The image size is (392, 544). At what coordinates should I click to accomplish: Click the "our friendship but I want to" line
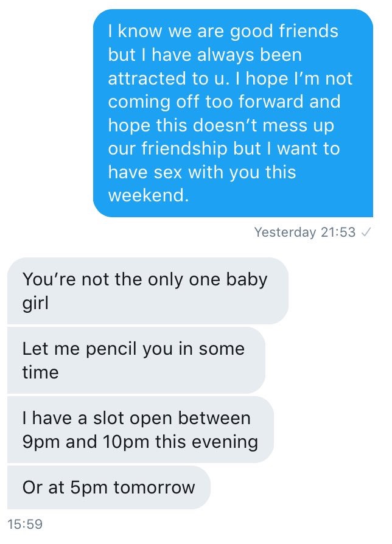tap(223, 148)
